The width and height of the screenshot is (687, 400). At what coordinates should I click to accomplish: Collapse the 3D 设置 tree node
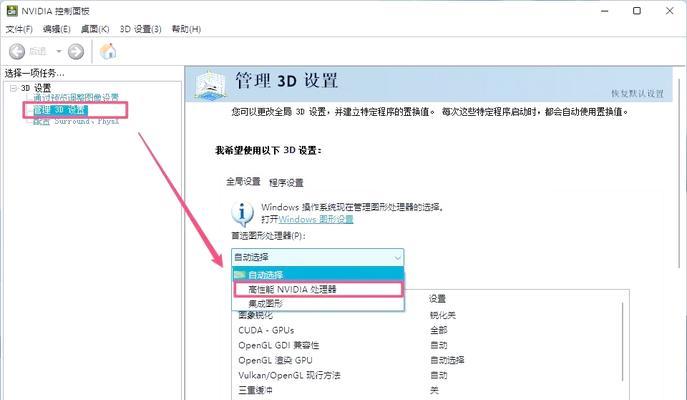pos(13,88)
